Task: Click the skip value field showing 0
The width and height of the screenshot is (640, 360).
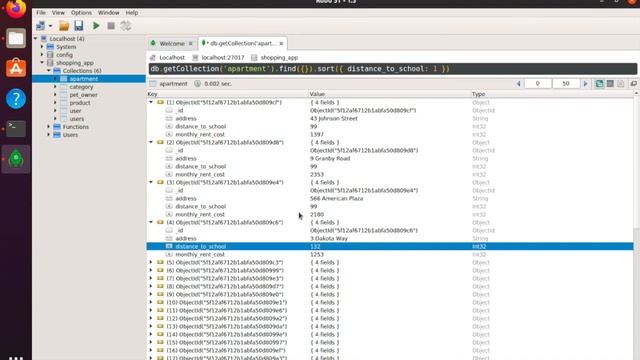Action: (537, 84)
